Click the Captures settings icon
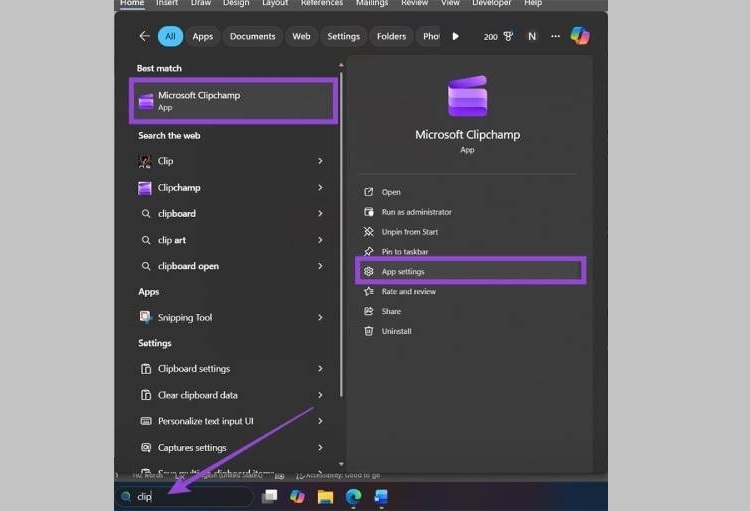Image resolution: width=750 pixels, height=511 pixels. click(x=146, y=447)
